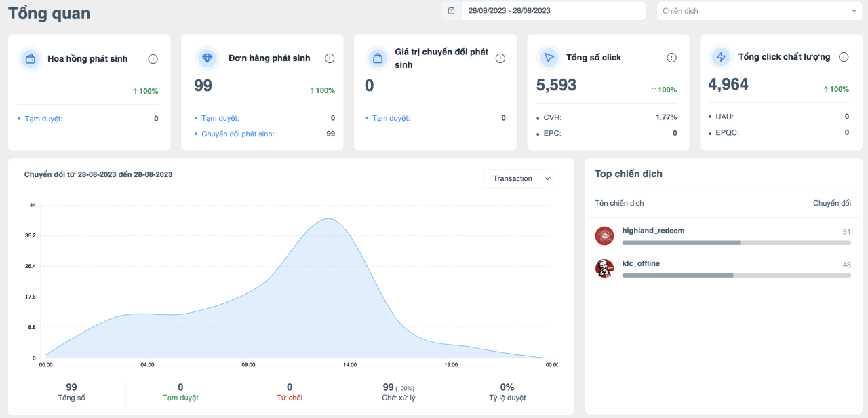Viewport: 868px width, 418px height.
Task: Click the wallet icon for Hoa hồng phát sinh
Action: (x=30, y=59)
